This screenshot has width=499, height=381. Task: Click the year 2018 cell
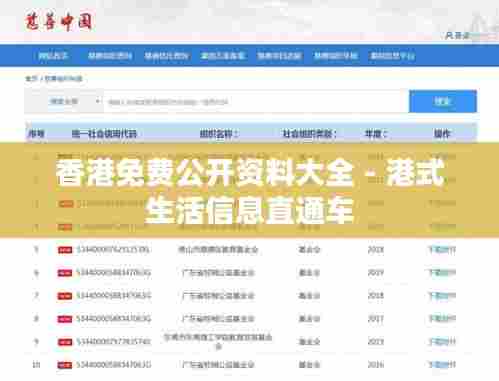coord(376,296)
